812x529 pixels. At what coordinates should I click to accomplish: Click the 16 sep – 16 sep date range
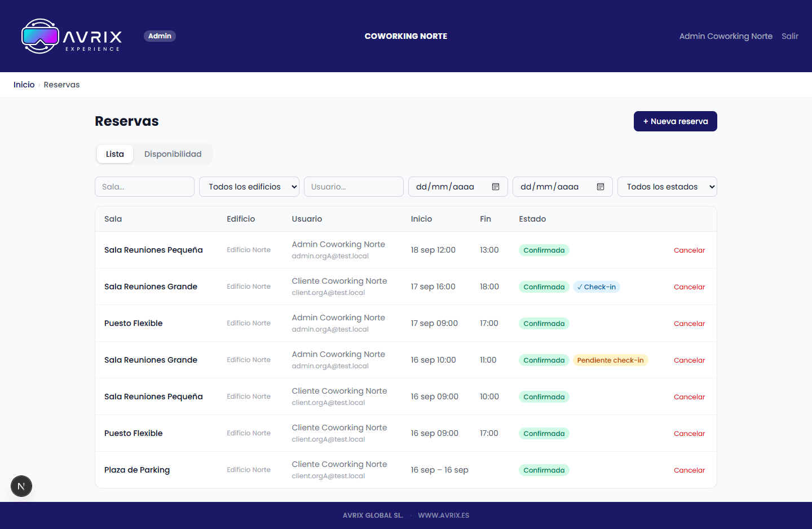pos(440,470)
